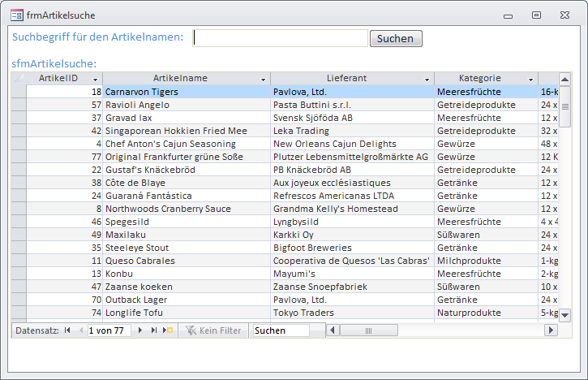Click the Suchbegriff search text field
Image resolution: width=588 pixels, height=380 pixels.
click(281, 38)
